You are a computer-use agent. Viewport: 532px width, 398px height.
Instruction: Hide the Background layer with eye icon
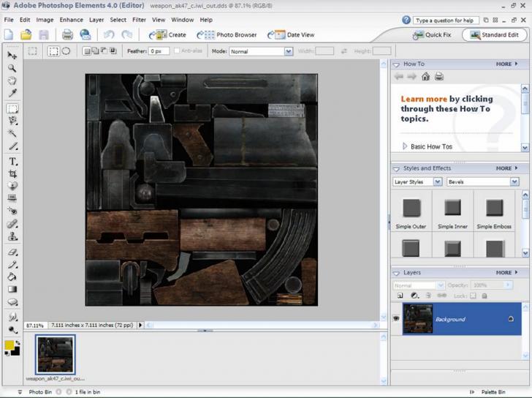(x=397, y=319)
